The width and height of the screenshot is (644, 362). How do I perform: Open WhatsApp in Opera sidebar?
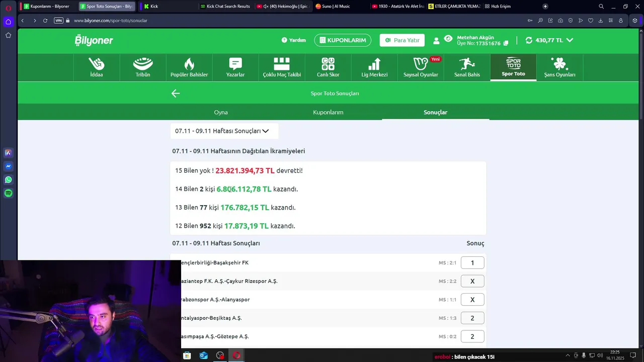tap(8, 179)
